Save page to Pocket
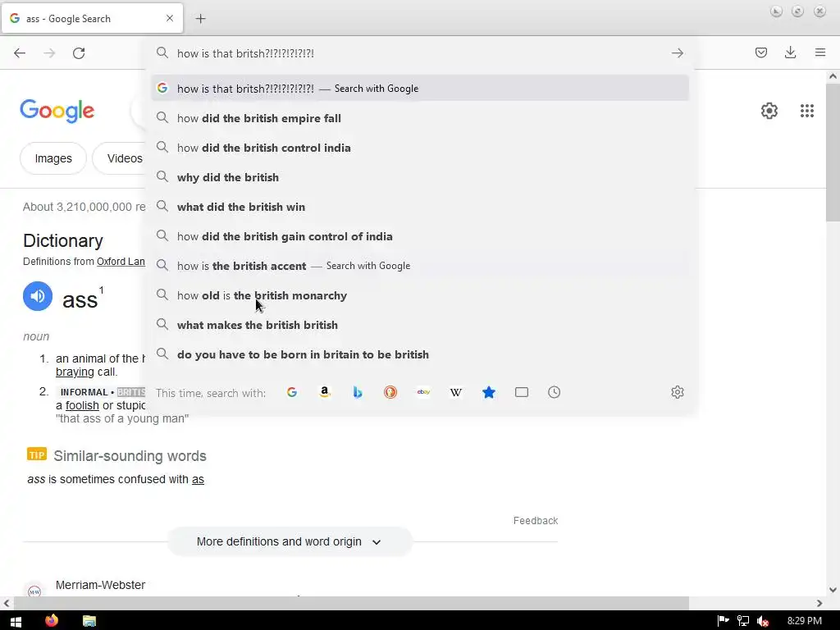 (x=760, y=52)
